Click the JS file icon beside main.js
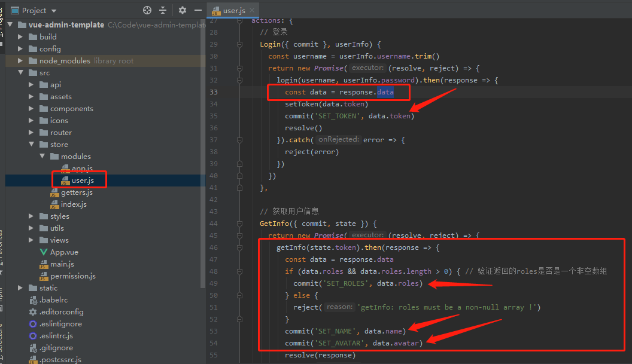Viewport: 632px width, 364px height. (x=44, y=265)
